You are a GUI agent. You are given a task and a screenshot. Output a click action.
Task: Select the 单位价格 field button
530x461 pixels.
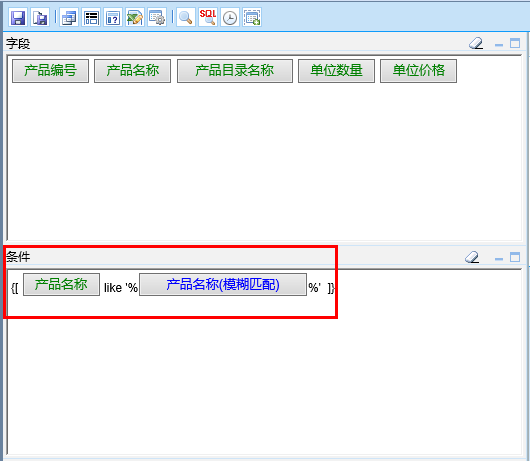pyautogui.click(x=418, y=71)
